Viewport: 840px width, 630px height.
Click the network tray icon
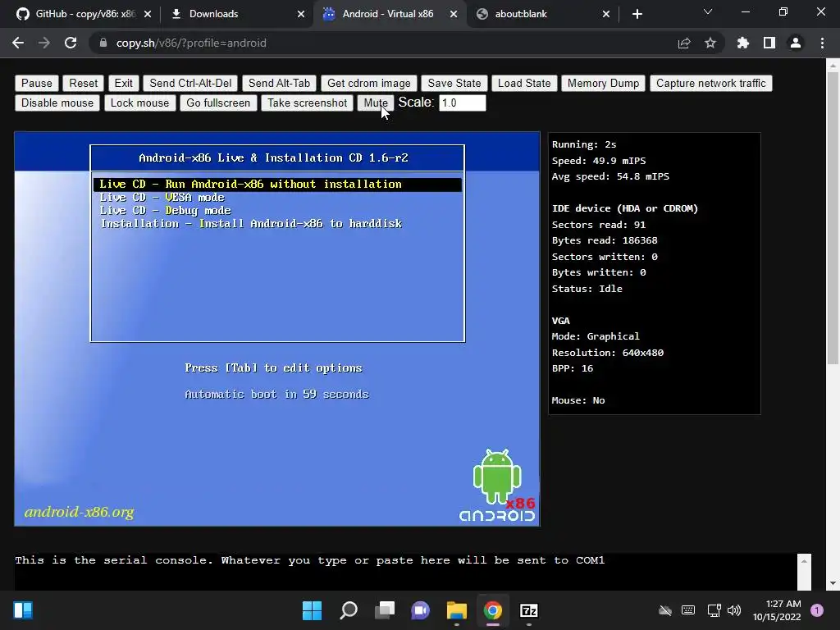click(x=714, y=610)
